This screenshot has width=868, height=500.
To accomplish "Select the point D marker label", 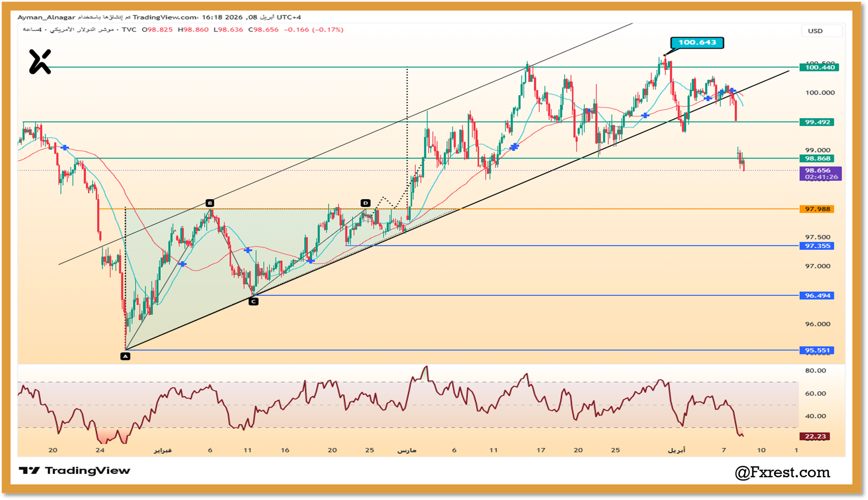I will tap(366, 203).
